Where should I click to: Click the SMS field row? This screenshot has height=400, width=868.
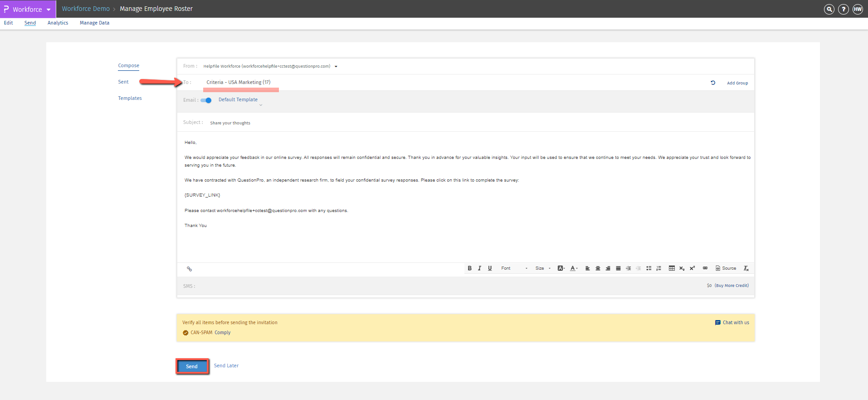click(466, 286)
